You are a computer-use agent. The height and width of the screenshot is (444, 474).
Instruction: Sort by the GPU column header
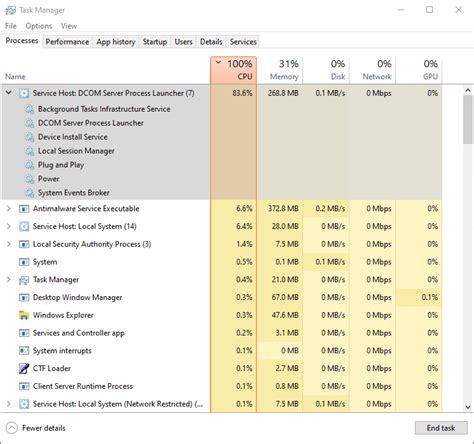coord(419,70)
